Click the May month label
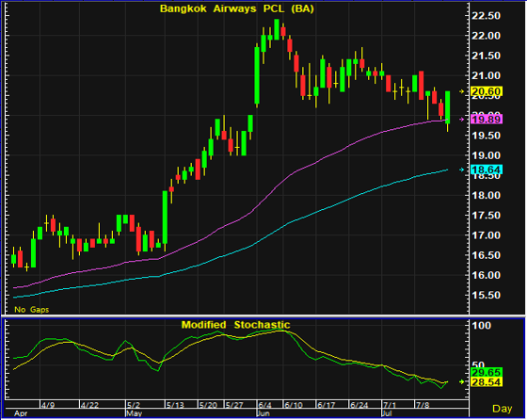Screen dimensions: 527x420 click(134, 413)
